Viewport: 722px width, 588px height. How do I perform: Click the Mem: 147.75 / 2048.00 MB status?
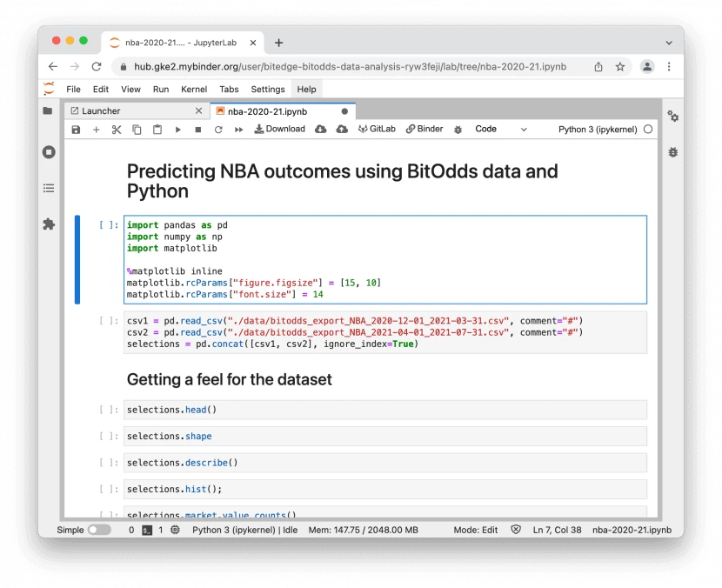[x=364, y=530]
